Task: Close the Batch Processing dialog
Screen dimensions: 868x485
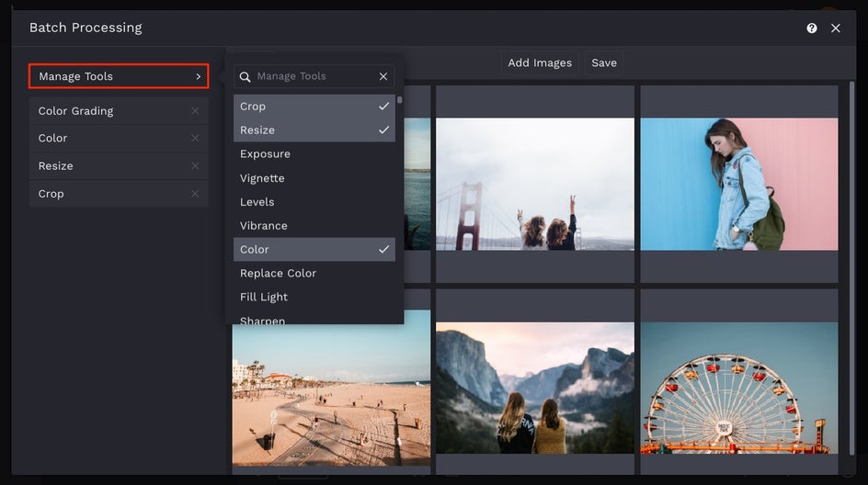Action: point(835,28)
